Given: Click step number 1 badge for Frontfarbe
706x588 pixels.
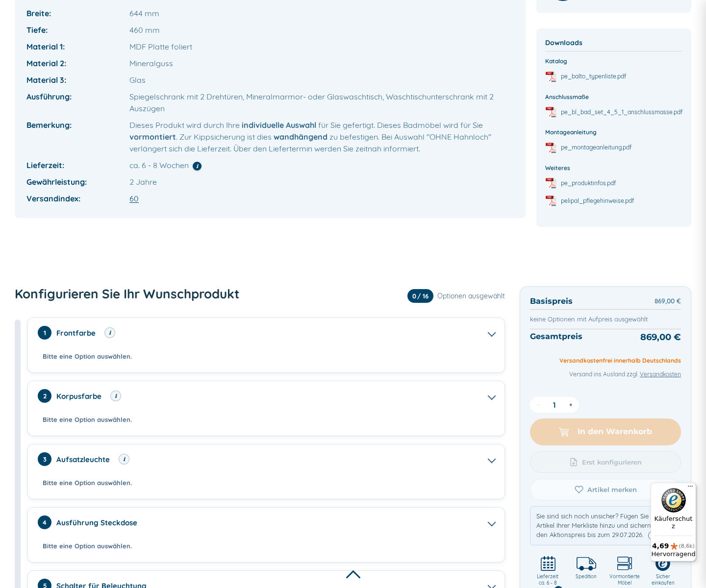Looking at the screenshot, I should click(45, 333).
